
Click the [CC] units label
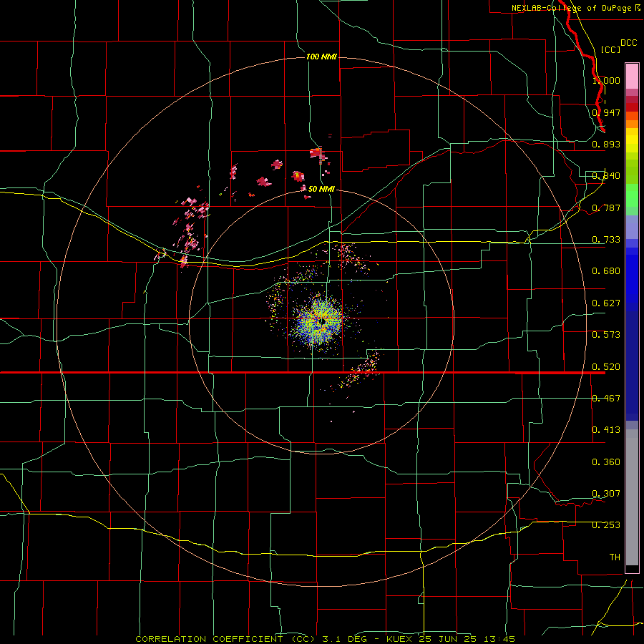(x=611, y=49)
